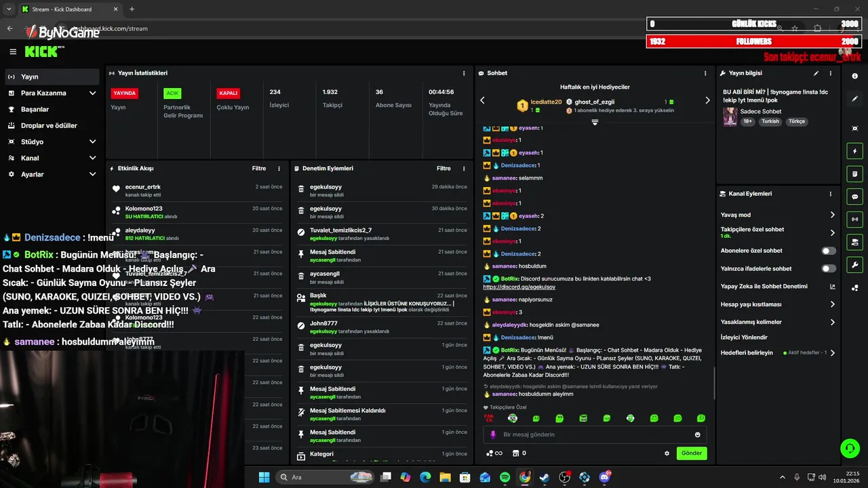Open Yapay Zeka ile Sohbet Denetimi external link
The height and width of the screenshot is (488, 868).
pyautogui.click(x=833, y=287)
